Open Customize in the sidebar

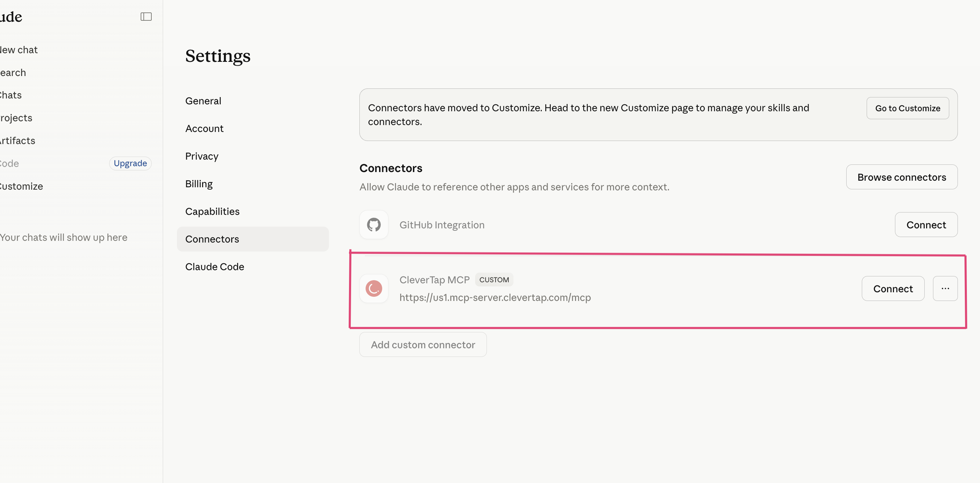coord(21,186)
